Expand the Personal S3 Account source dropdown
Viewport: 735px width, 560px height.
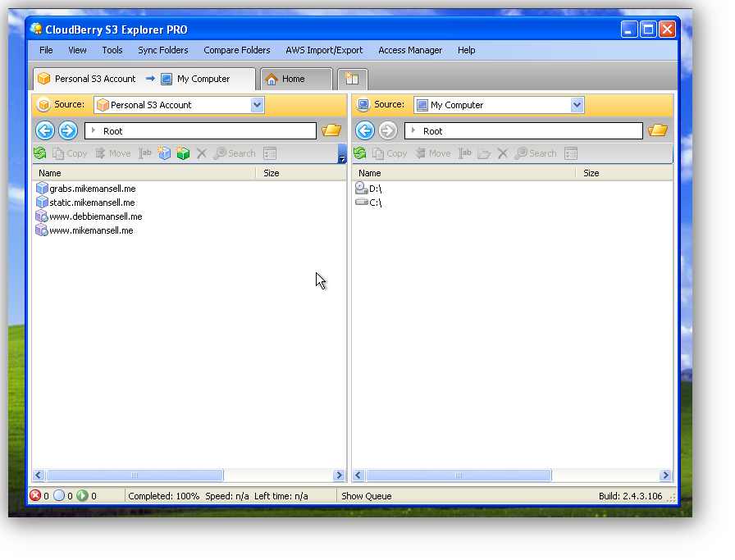point(257,105)
